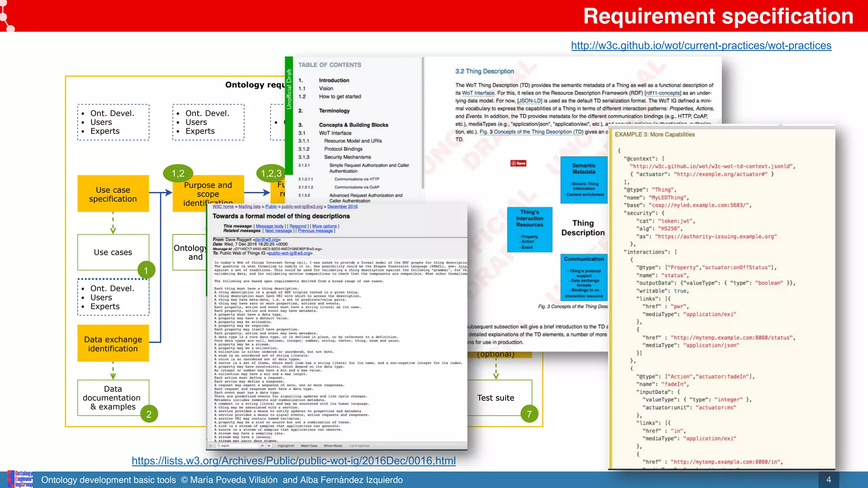Click the More options link
The image size is (868, 488).
(324, 226)
